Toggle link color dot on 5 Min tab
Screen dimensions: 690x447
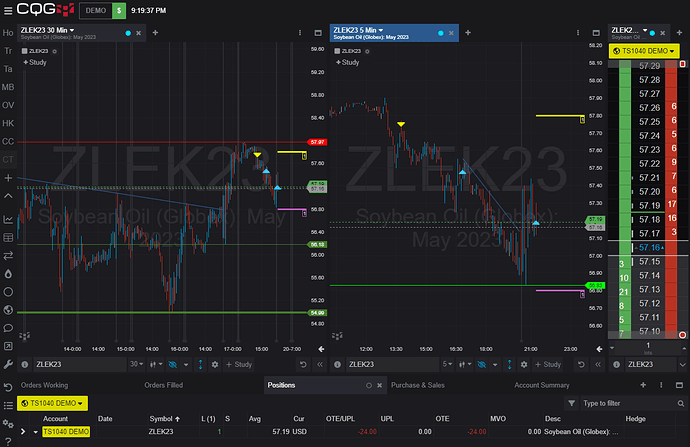[441, 33]
